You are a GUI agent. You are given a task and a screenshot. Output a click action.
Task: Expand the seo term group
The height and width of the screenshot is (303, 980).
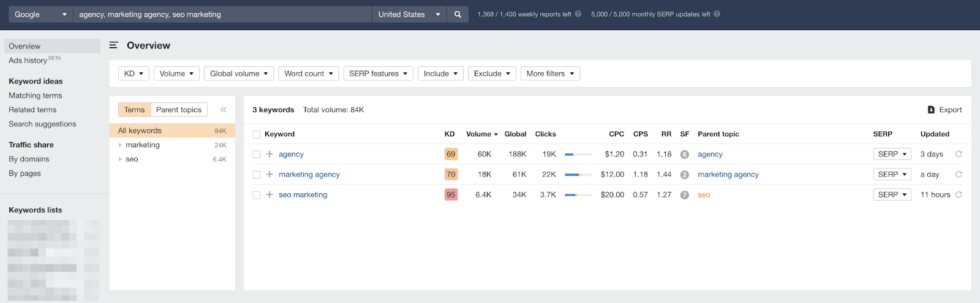(x=120, y=159)
